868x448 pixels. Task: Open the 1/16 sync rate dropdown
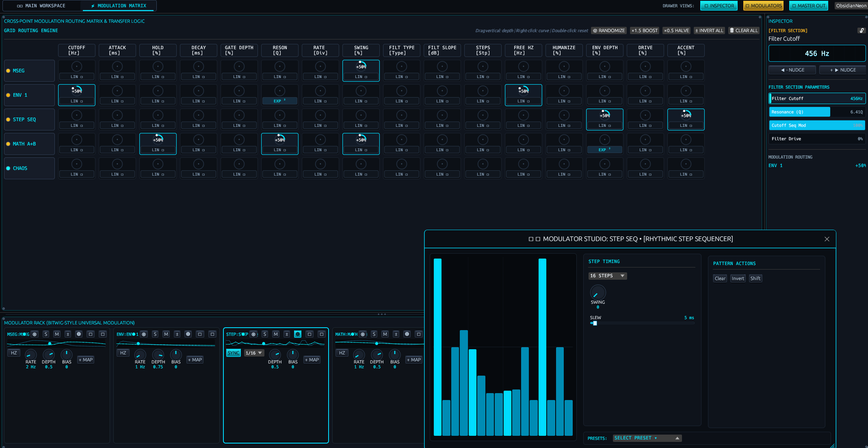coord(254,353)
